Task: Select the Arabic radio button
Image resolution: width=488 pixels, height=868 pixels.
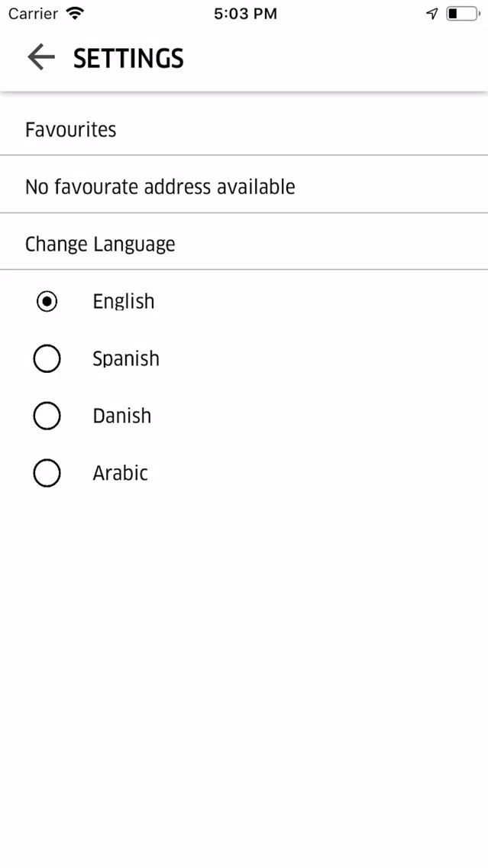Action: (x=47, y=473)
